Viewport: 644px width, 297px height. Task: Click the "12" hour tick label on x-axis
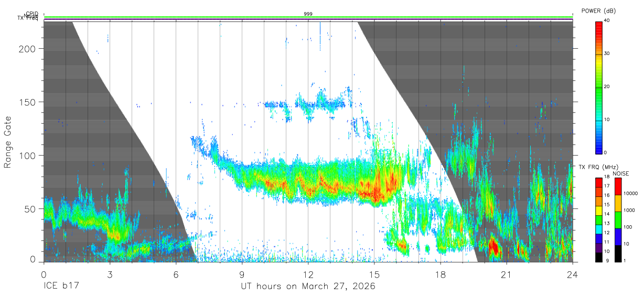click(x=308, y=274)
